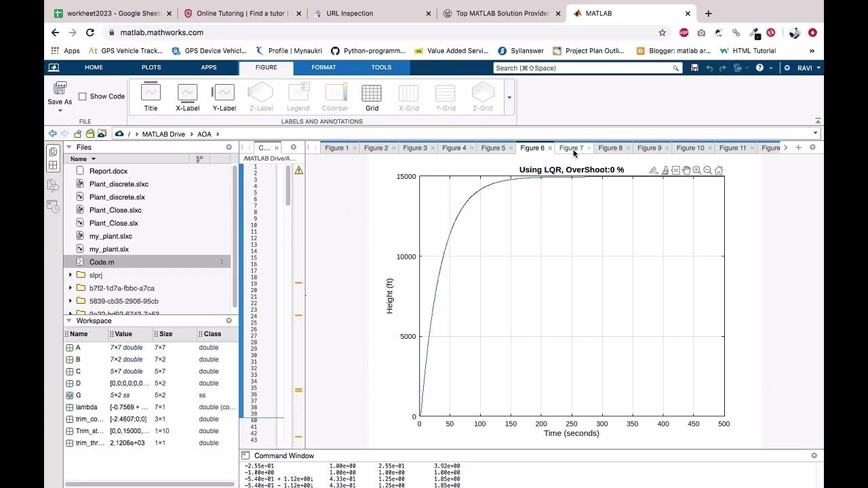This screenshot has width=868, height=488.
Task: Sort files by the Name column
Action: (x=84, y=159)
